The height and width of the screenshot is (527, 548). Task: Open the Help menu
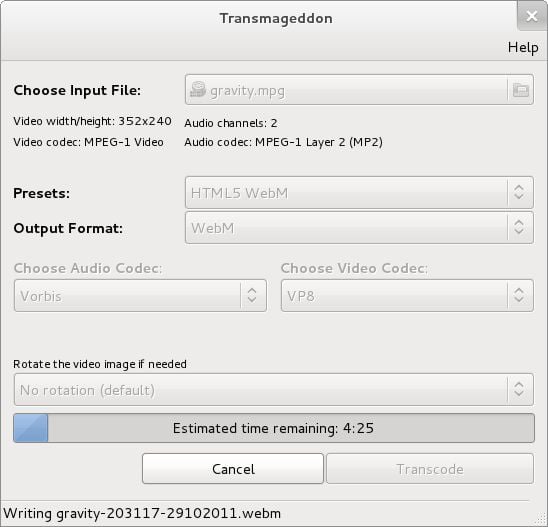523,47
